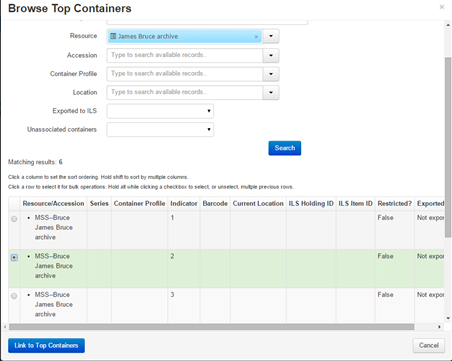Click Link to Top Containers button
The height and width of the screenshot is (361, 452).
(46, 345)
